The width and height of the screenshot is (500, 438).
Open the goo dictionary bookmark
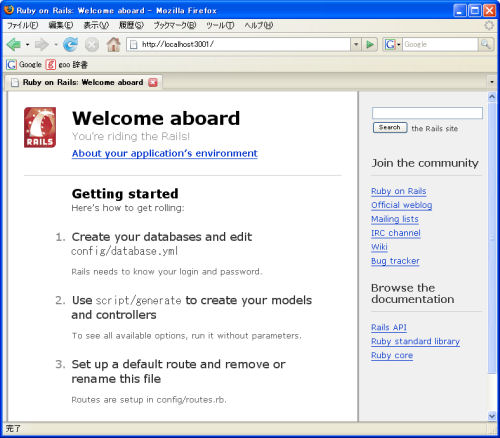(67, 64)
